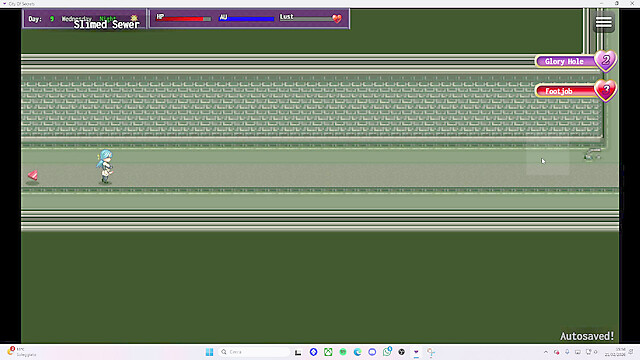Open the hamburger game menu
Image resolution: width=640 pixels, height=360 pixels.
604,22
